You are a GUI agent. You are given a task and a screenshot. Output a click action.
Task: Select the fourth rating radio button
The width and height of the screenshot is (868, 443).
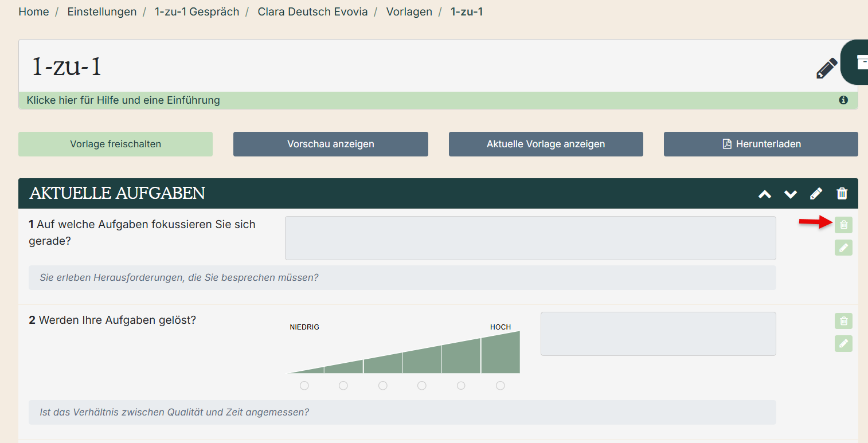pyautogui.click(x=422, y=386)
